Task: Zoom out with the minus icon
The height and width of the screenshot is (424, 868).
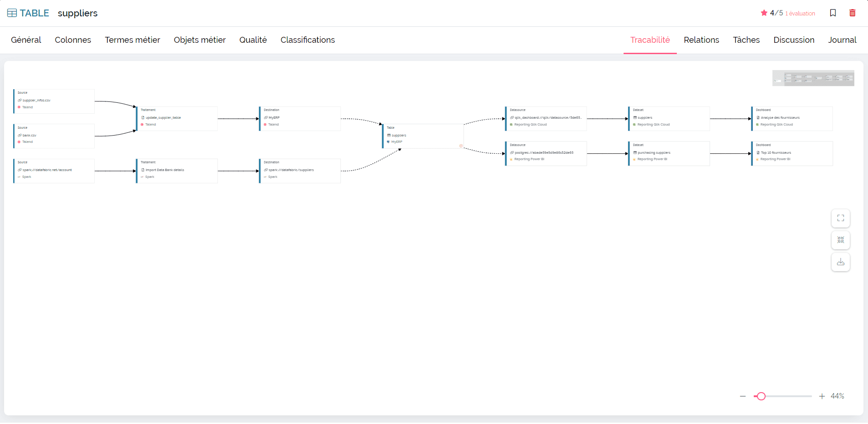Action: [x=743, y=396]
